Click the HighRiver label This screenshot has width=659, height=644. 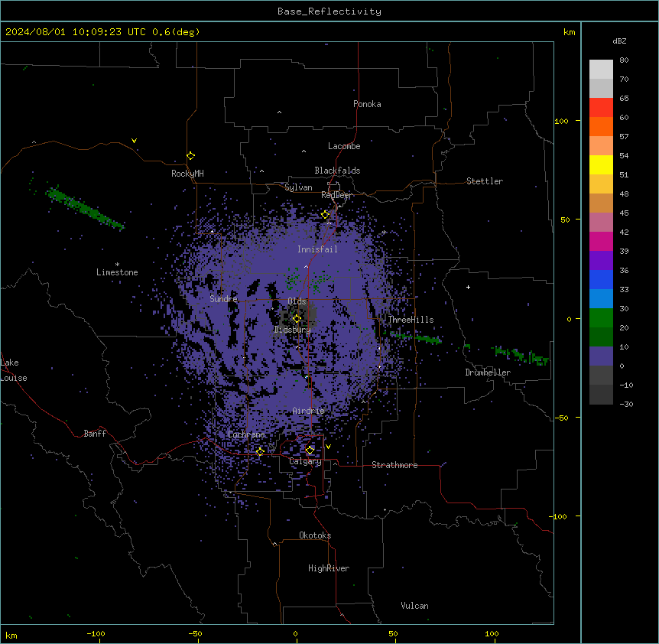(x=329, y=568)
